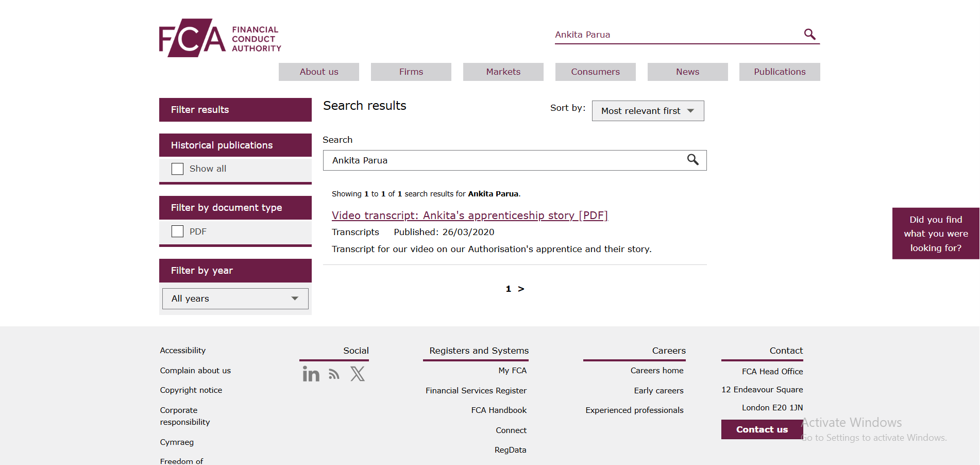Image resolution: width=980 pixels, height=465 pixels.
Task: Open the RSS feed icon
Action: pyautogui.click(x=334, y=374)
